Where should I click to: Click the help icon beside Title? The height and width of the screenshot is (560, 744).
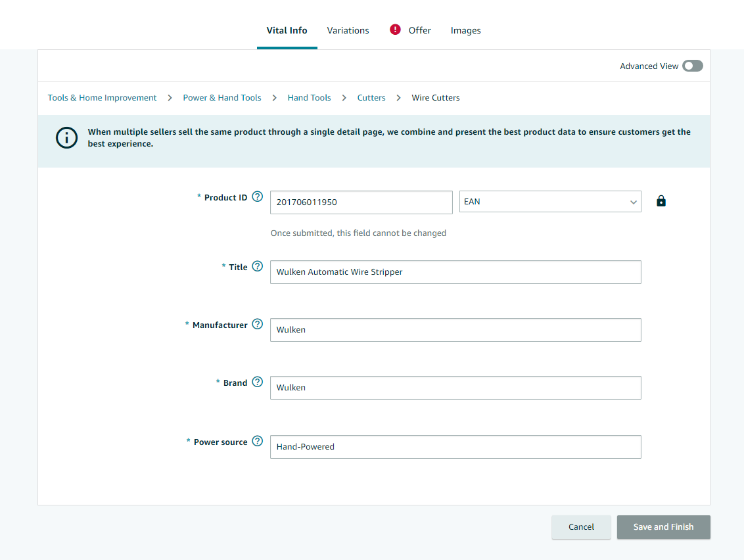pos(258,266)
